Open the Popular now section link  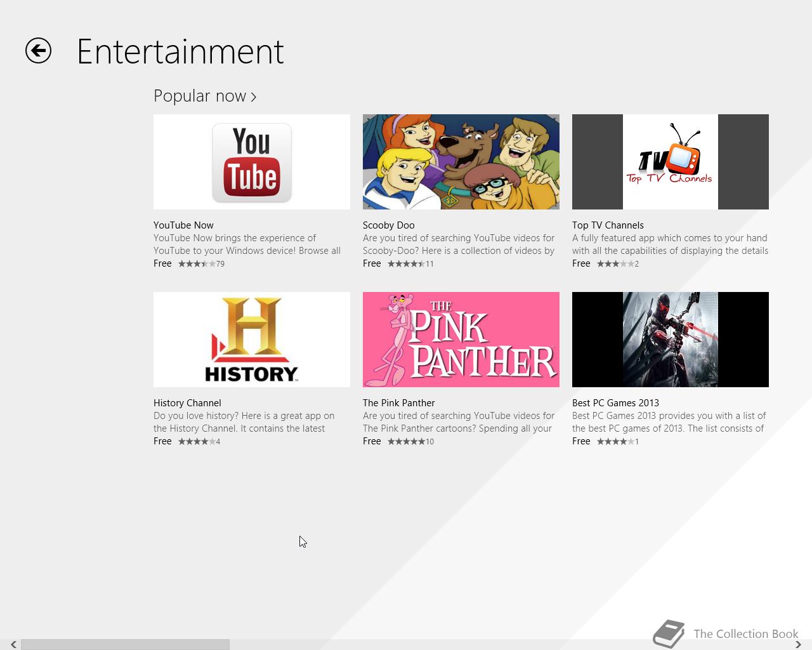pyautogui.click(x=205, y=96)
